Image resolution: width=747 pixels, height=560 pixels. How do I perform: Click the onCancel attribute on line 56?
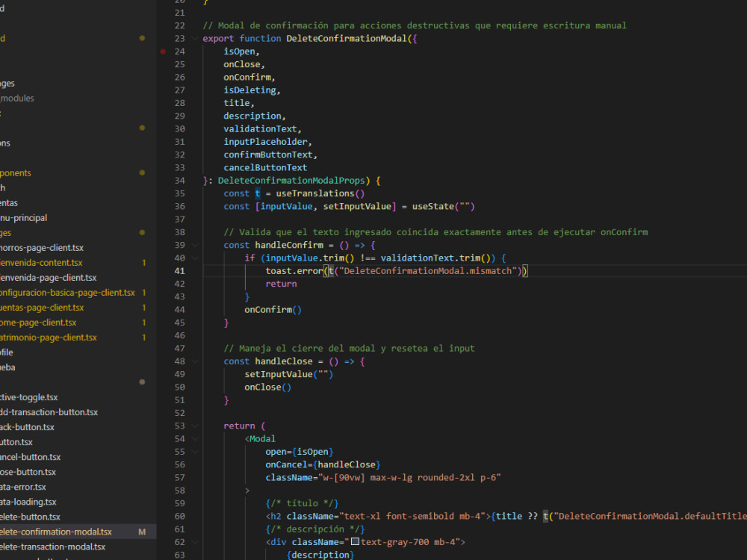pos(286,464)
